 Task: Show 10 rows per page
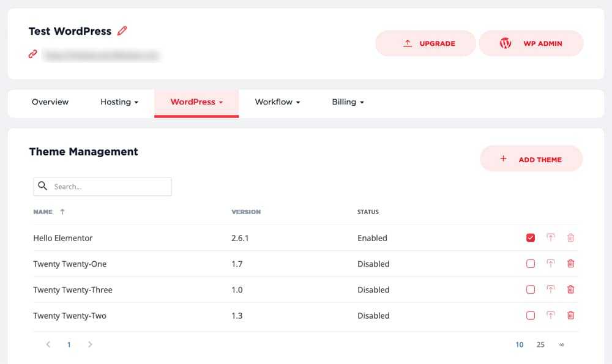point(520,344)
